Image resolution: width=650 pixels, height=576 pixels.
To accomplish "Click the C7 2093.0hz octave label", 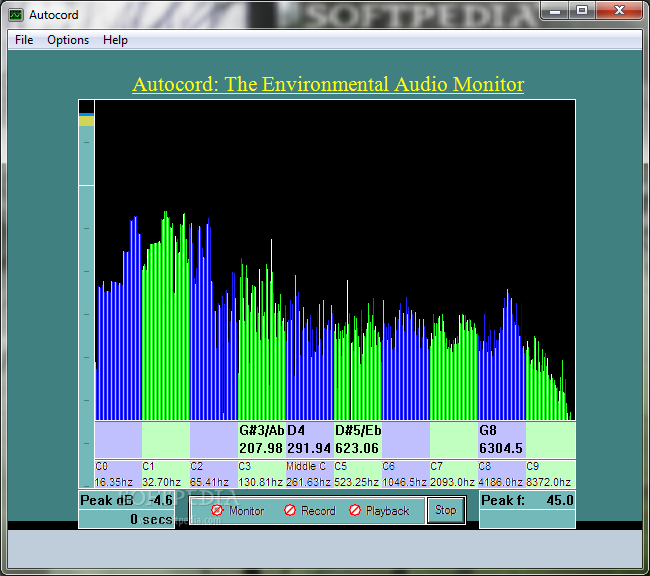I will (454, 474).
